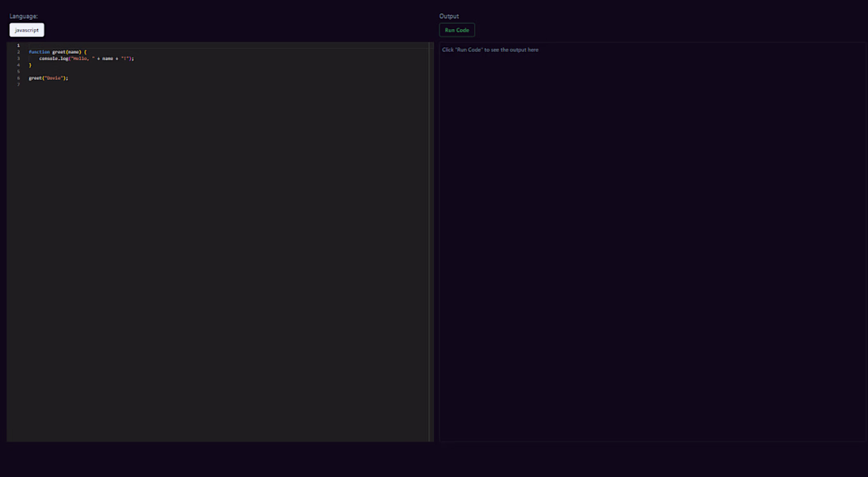Image resolution: width=868 pixels, height=477 pixels.
Task: Click the closing brace on line 4
Action: coord(31,65)
